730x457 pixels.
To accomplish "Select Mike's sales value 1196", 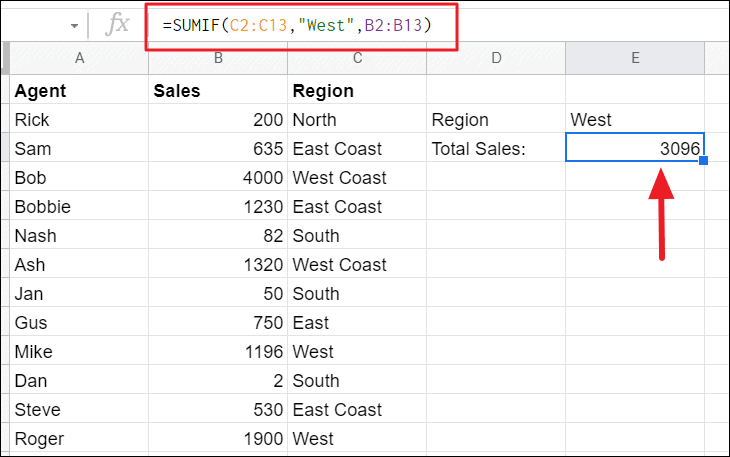I will click(x=217, y=352).
